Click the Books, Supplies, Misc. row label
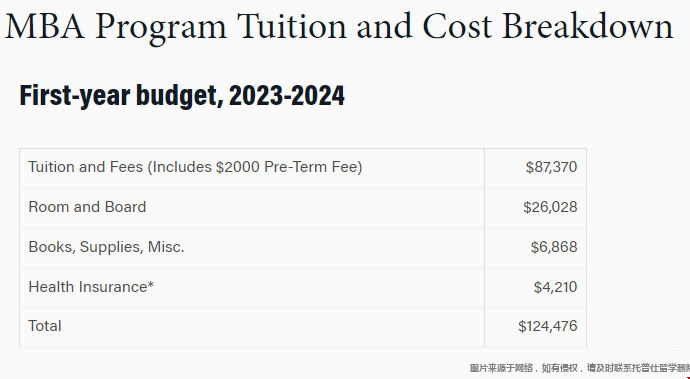The image size is (690, 379). tap(106, 247)
